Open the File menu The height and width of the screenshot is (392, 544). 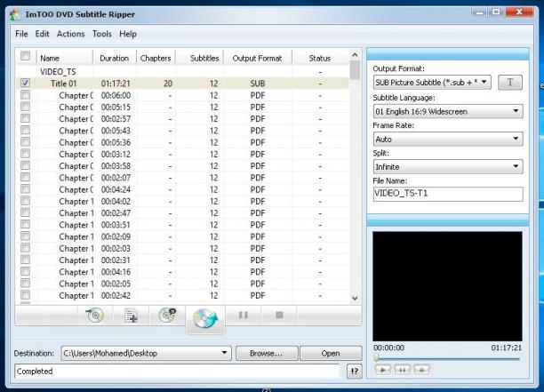pos(21,34)
